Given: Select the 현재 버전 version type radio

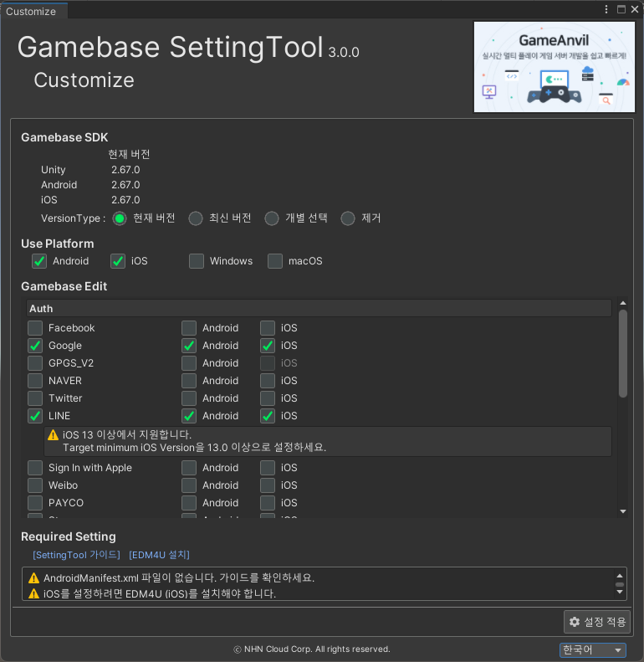Looking at the screenshot, I should coord(120,218).
